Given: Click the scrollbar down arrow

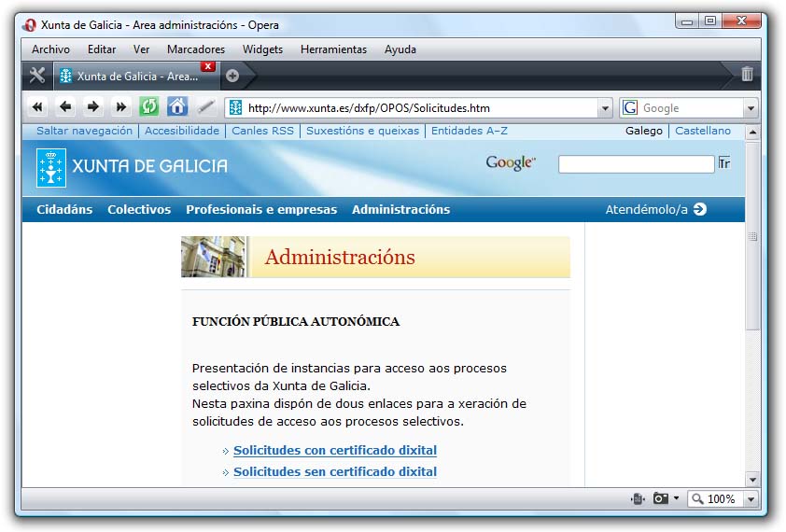Looking at the screenshot, I should pos(752,480).
